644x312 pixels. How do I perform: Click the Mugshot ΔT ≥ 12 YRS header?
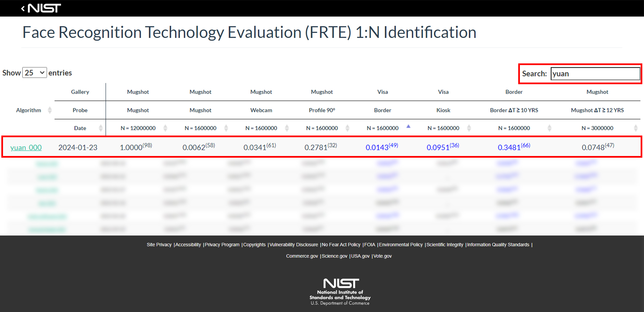coord(597,110)
